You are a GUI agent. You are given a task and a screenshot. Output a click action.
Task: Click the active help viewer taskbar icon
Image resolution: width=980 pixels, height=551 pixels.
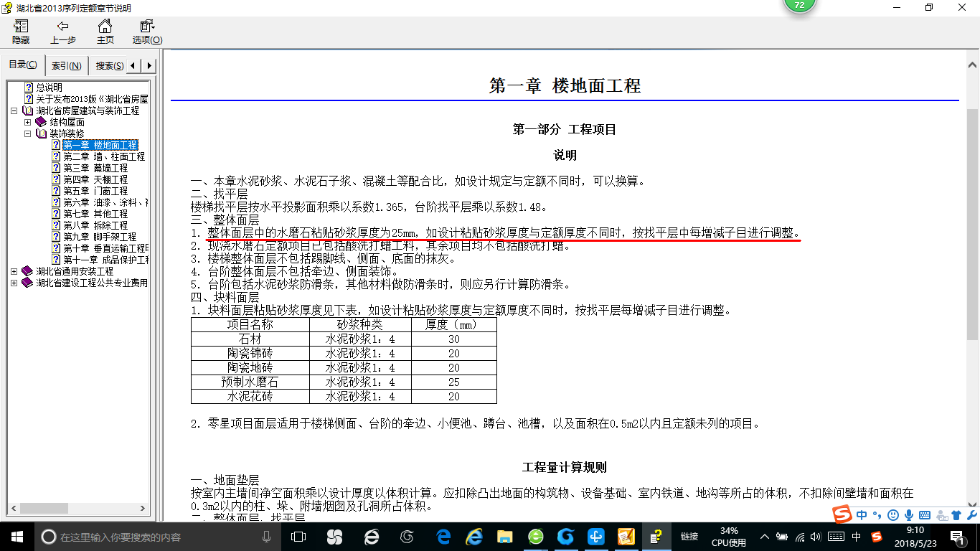(656, 536)
